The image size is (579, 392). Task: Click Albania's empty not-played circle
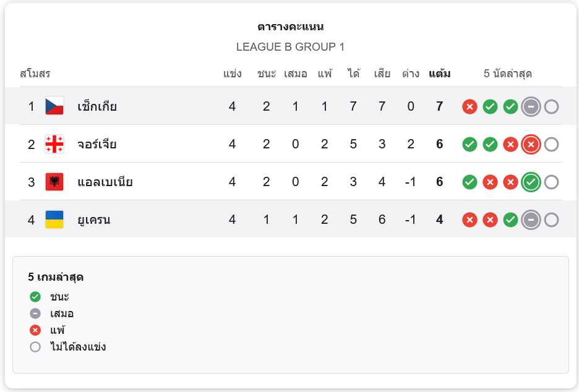pos(551,182)
